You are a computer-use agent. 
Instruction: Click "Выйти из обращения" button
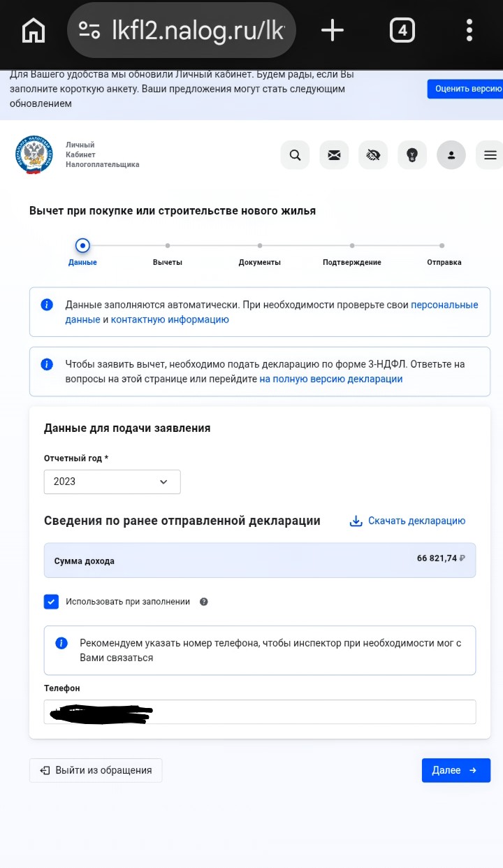tap(96, 770)
